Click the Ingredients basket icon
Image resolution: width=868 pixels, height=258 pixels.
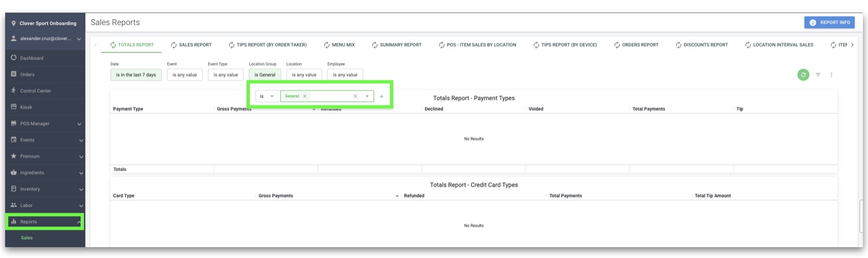pyautogui.click(x=14, y=172)
